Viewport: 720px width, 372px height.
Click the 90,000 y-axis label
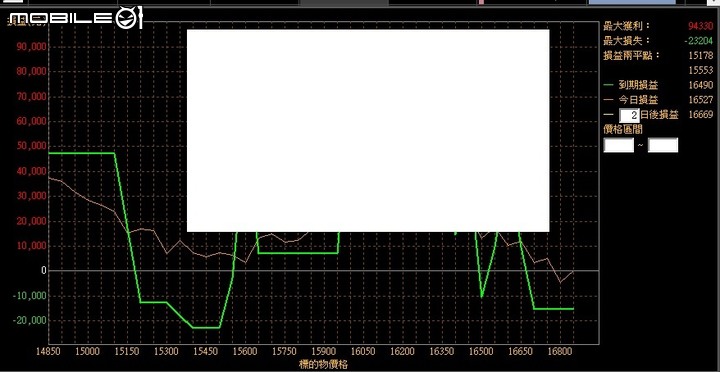click(31, 47)
